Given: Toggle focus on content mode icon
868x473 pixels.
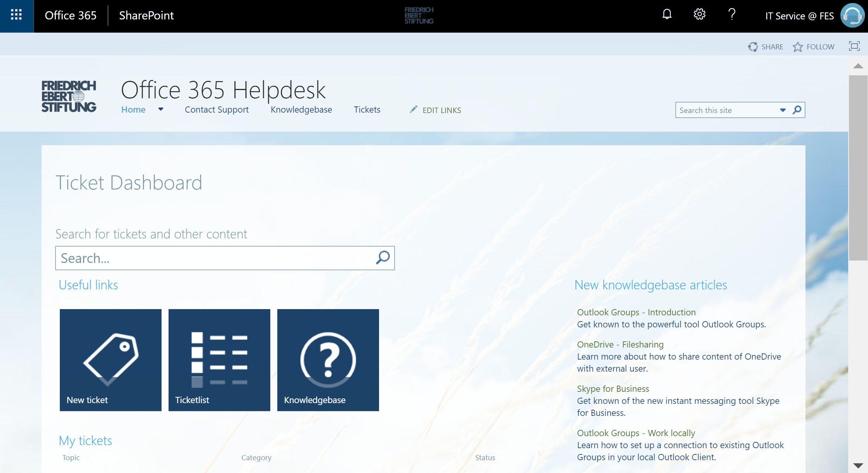Looking at the screenshot, I should tap(854, 46).
